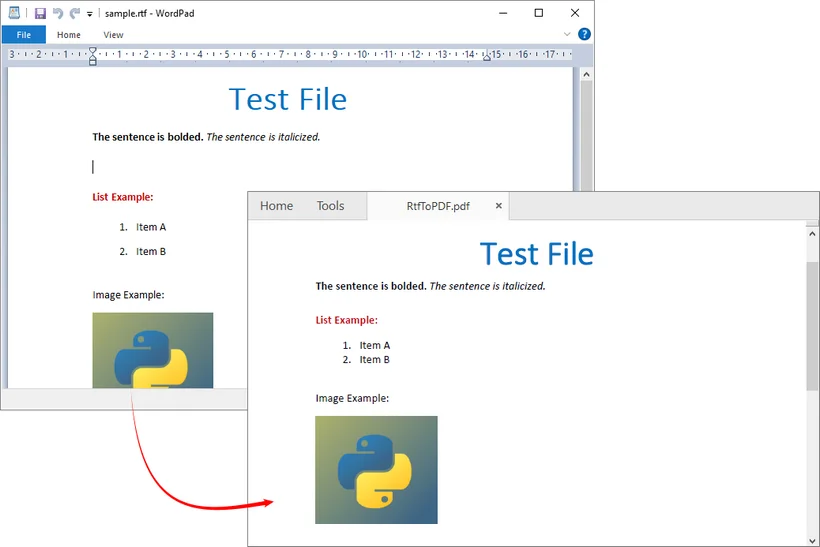Open the Tools tab in the PDF viewer

pyautogui.click(x=331, y=206)
